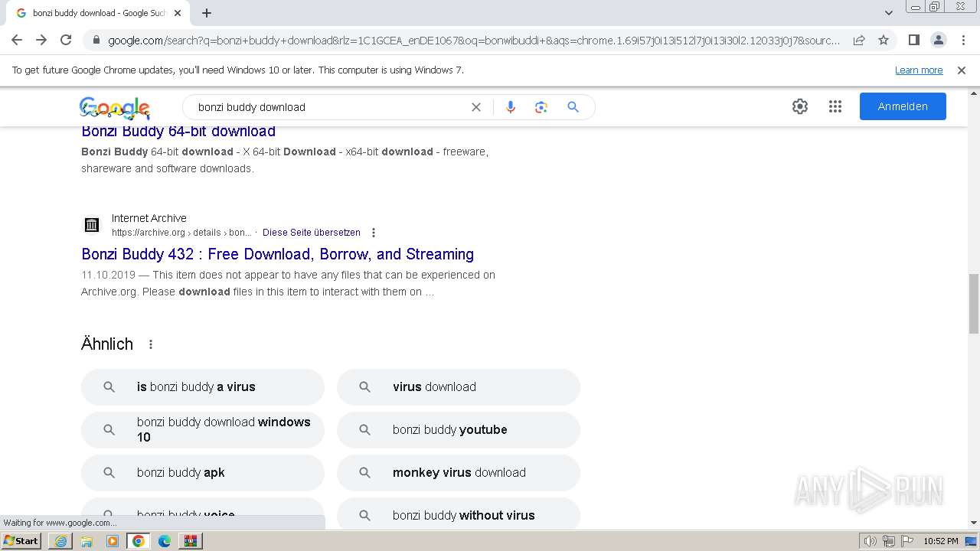Open the browser side panel
This screenshot has width=980, height=551.
coord(913,40)
